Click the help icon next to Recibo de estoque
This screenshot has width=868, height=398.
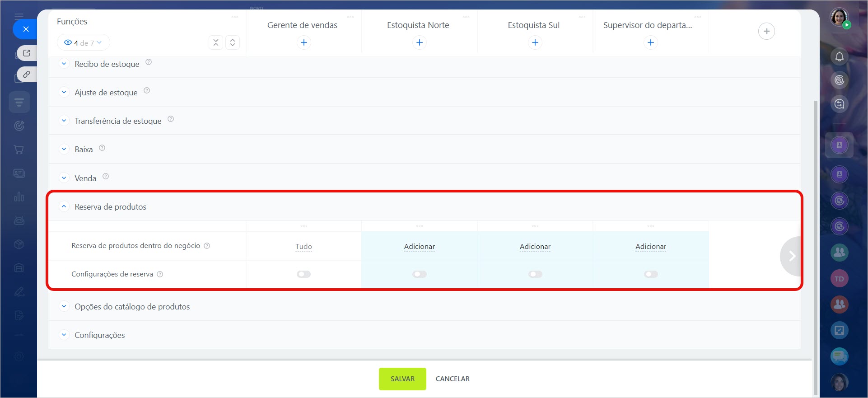click(x=149, y=62)
